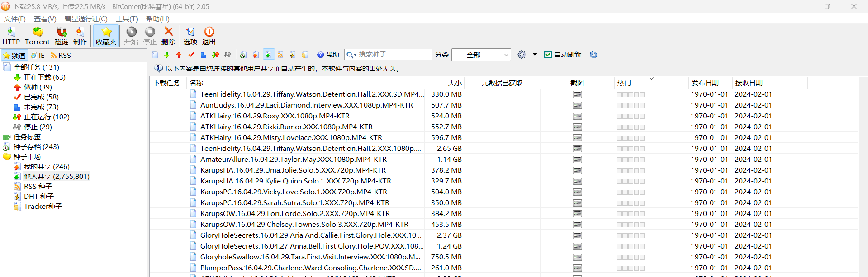Click the red checkmark completed filter icon
The width and height of the screenshot is (868, 277).
[x=191, y=55]
